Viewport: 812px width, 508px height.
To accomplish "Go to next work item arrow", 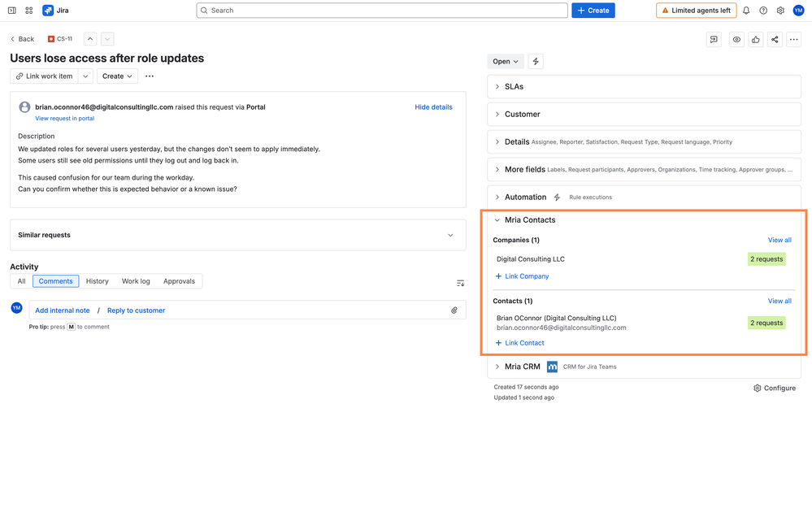I will (x=107, y=39).
